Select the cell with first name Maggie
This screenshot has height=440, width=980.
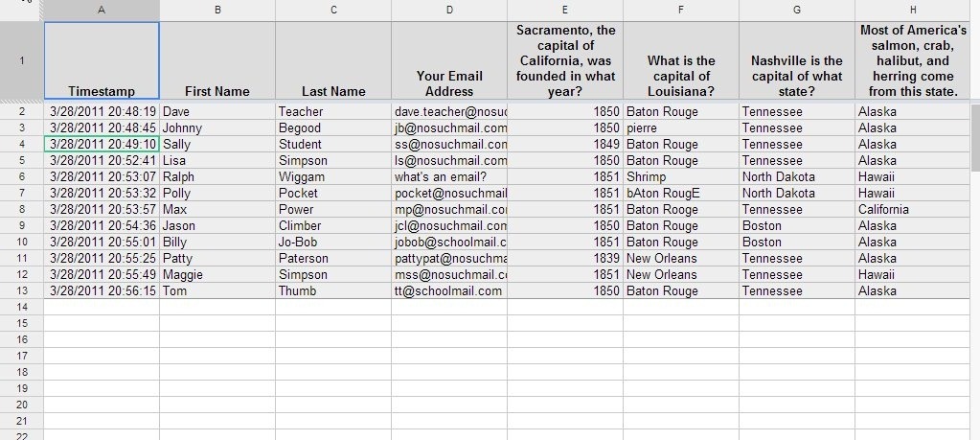coord(217,275)
